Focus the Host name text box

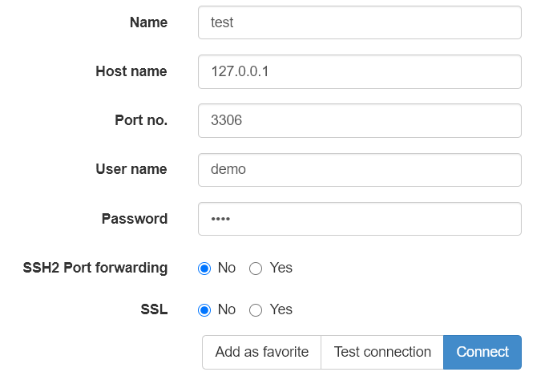(x=359, y=71)
